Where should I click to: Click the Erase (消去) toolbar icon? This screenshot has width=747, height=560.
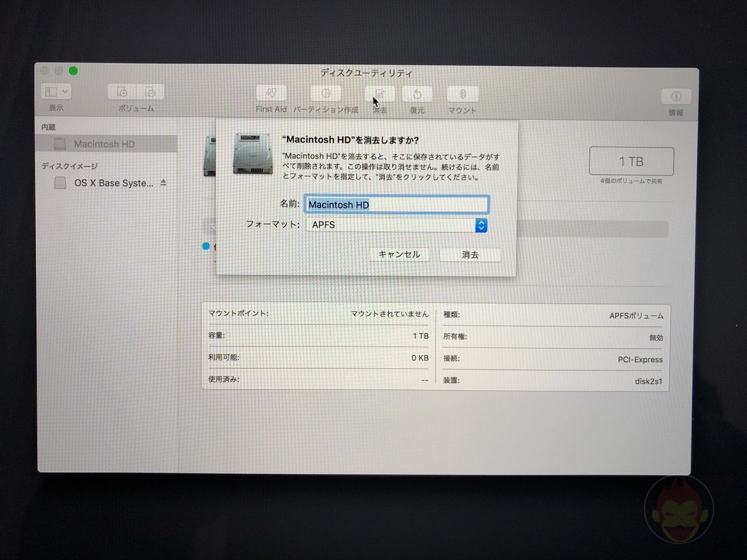pos(380,94)
